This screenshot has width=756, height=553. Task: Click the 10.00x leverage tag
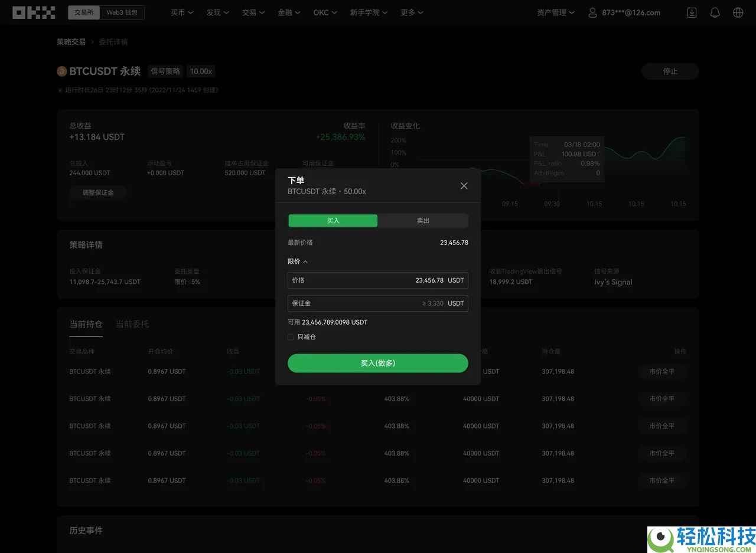[x=201, y=71]
